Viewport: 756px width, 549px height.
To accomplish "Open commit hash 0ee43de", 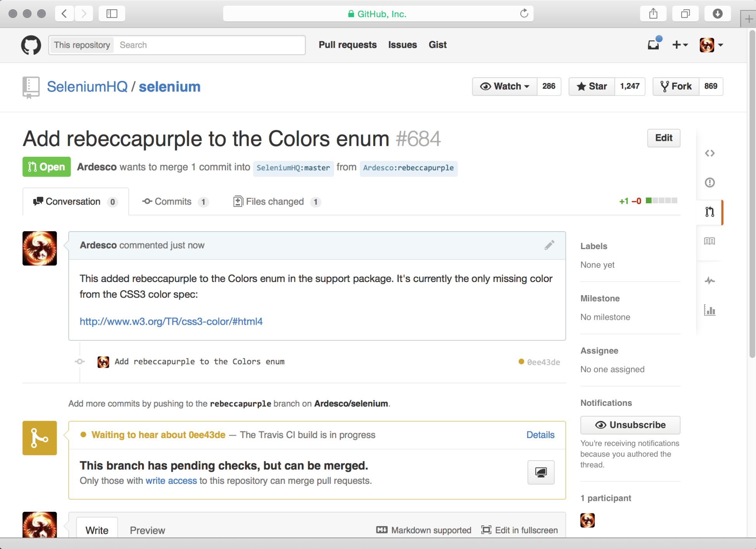I will [x=544, y=362].
